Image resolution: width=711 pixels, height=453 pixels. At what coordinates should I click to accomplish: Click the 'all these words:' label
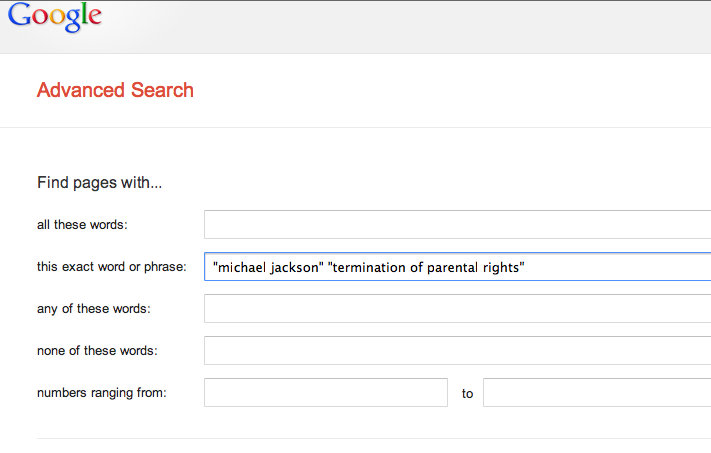(x=82, y=224)
